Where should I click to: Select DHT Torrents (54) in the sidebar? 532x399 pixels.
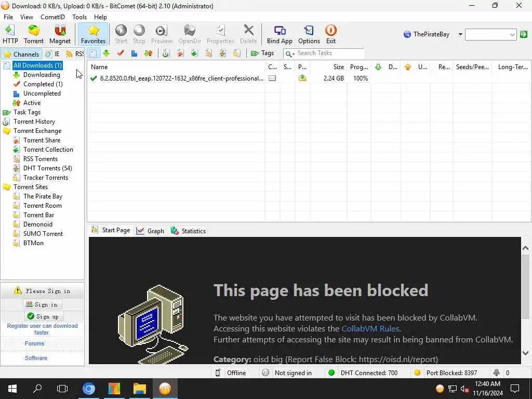47,168
